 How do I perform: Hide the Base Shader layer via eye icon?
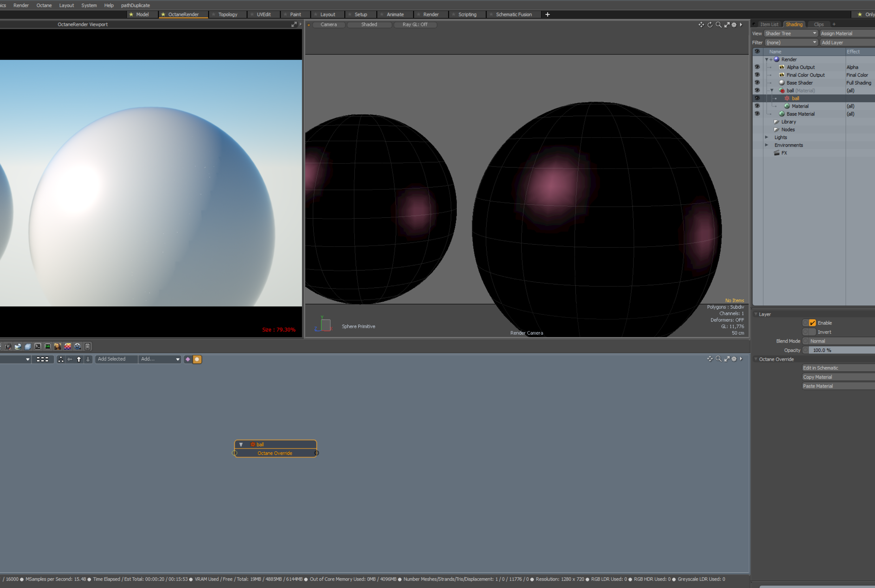757,82
